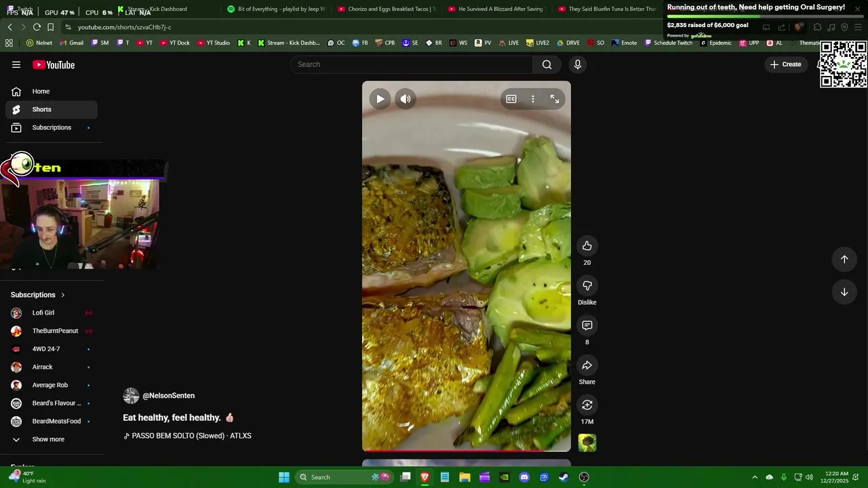Viewport: 868px width, 488px height.
Task: Go back with the browser back arrow
Action: coord(9,27)
